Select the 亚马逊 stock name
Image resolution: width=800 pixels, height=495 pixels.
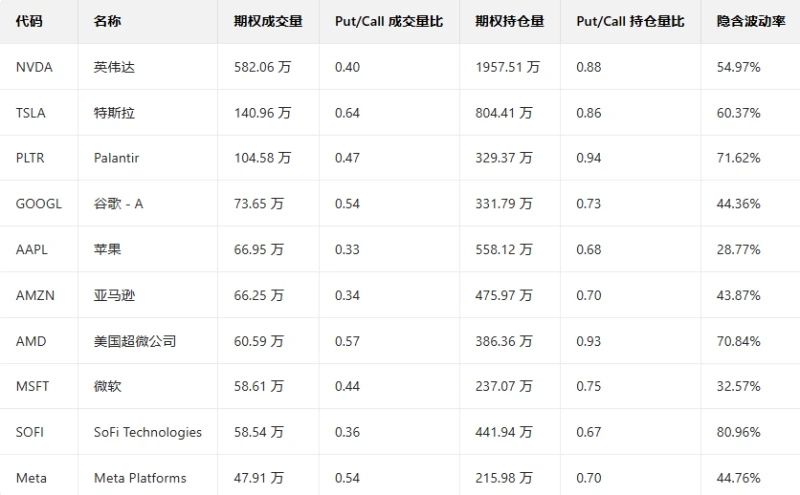pyautogui.click(x=114, y=295)
